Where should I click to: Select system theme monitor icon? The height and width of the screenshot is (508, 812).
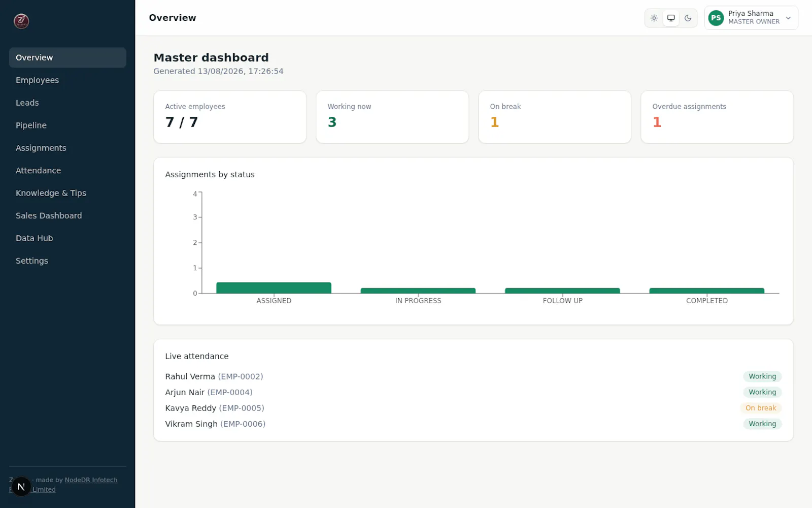tap(671, 18)
